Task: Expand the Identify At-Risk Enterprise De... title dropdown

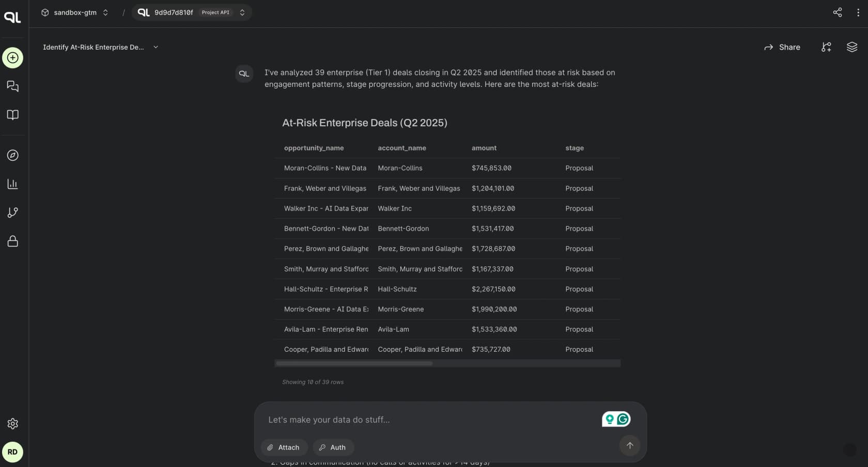Action: [x=101, y=47]
